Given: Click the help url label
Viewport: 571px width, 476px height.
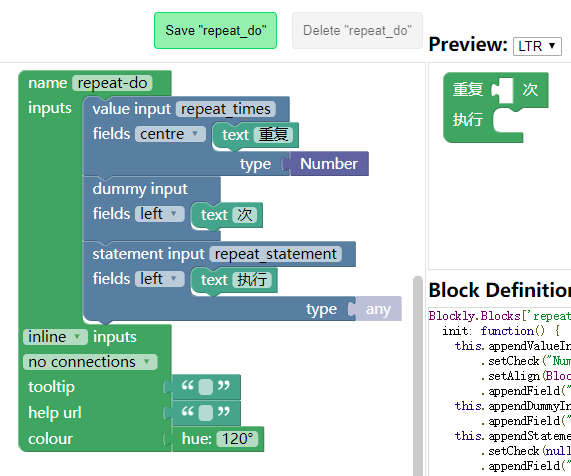Looking at the screenshot, I should click(55, 413).
